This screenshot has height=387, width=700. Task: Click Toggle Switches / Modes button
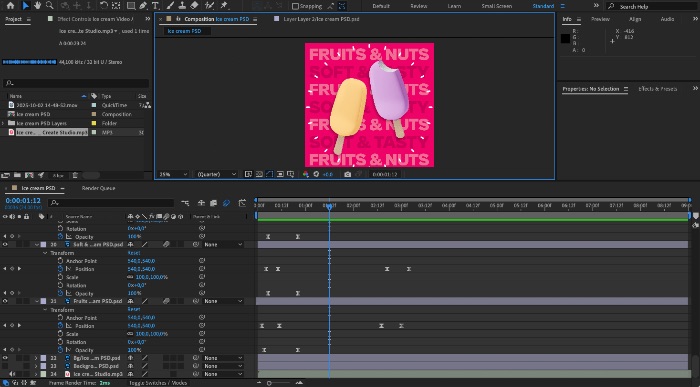[x=158, y=383]
